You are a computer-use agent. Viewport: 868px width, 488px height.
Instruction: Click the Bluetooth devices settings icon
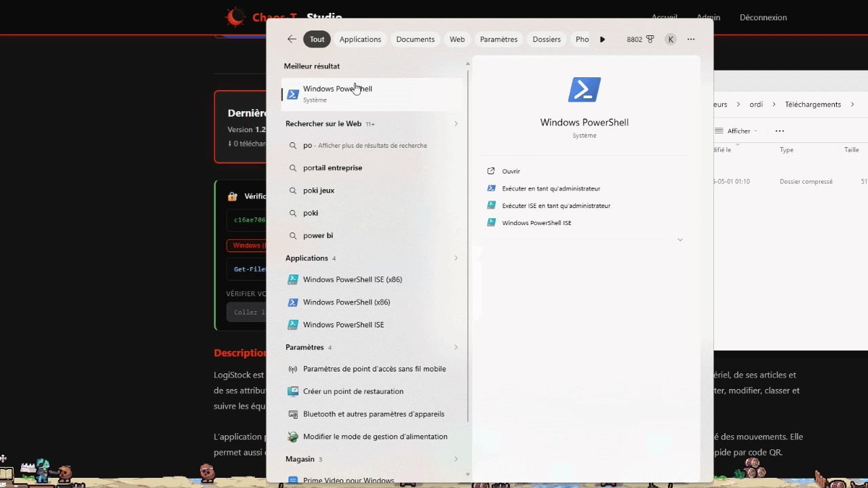tap(293, 414)
